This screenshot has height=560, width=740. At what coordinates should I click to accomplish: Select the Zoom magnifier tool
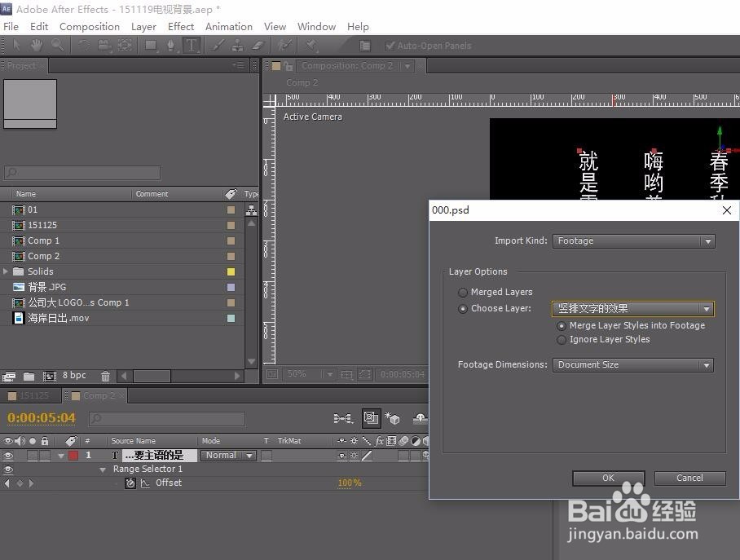[x=58, y=46]
